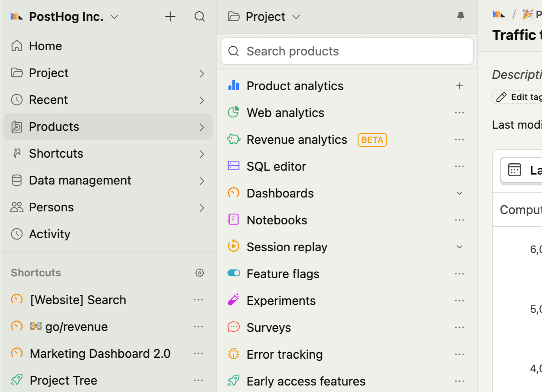Image resolution: width=542 pixels, height=392 pixels.
Task: Click the Home house icon
Action: coord(16,46)
